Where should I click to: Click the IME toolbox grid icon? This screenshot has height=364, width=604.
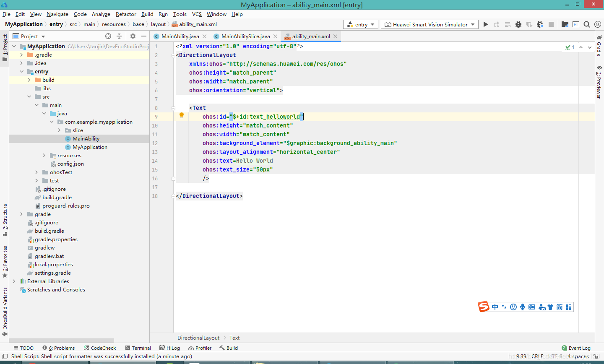pos(569,307)
